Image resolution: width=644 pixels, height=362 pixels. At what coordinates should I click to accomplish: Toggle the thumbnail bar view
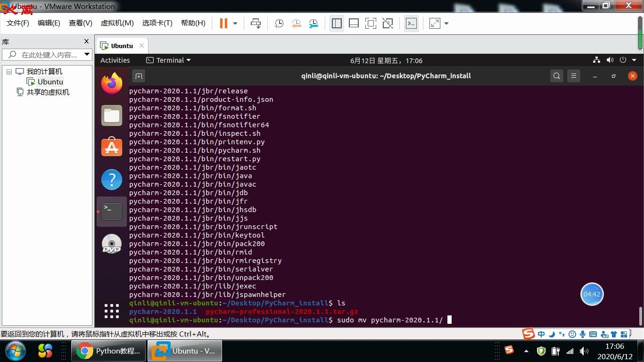(x=354, y=23)
